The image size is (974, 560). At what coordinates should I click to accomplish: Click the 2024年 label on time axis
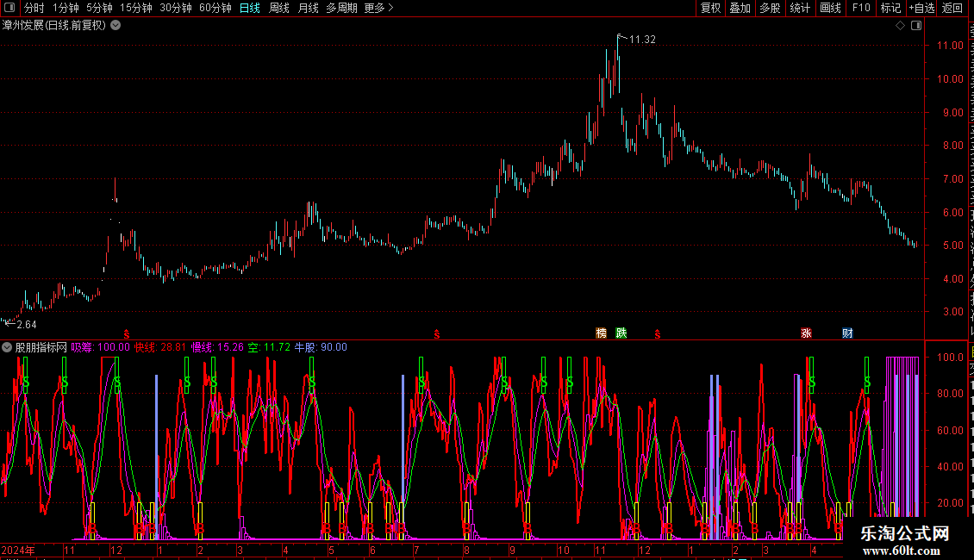tap(18, 550)
